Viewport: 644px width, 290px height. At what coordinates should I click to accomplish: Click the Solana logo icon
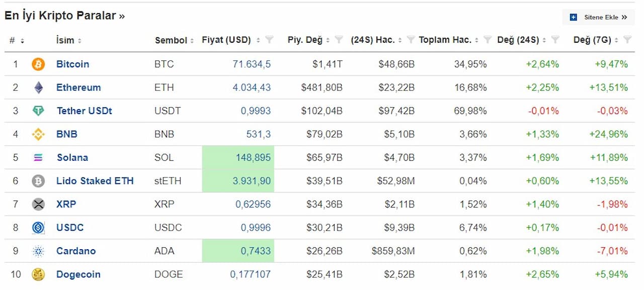pos(38,158)
